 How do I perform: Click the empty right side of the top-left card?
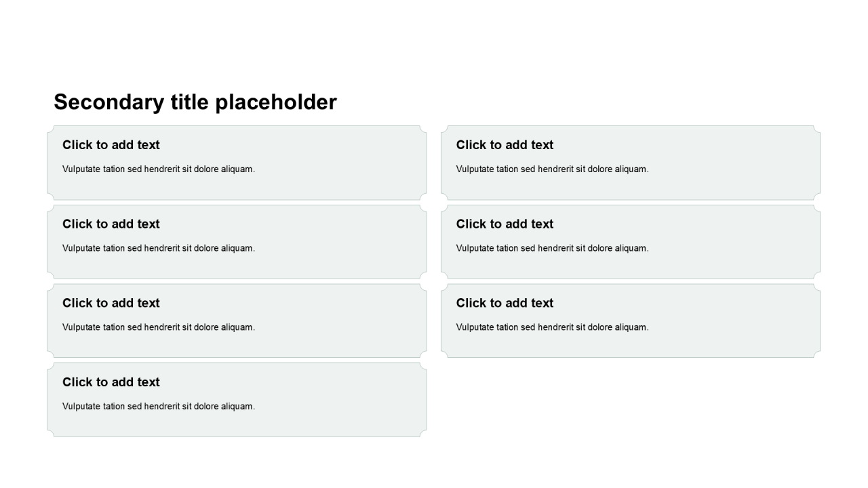tap(353, 163)
